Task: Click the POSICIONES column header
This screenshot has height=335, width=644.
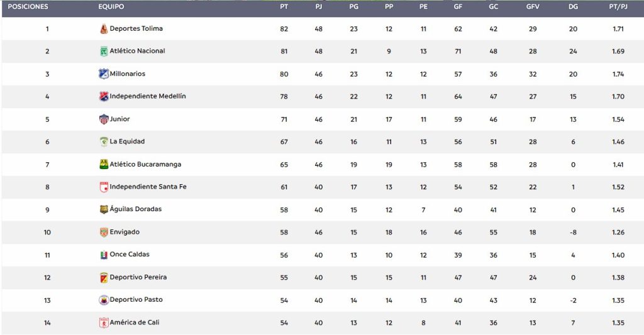Action: click(28, 6)
